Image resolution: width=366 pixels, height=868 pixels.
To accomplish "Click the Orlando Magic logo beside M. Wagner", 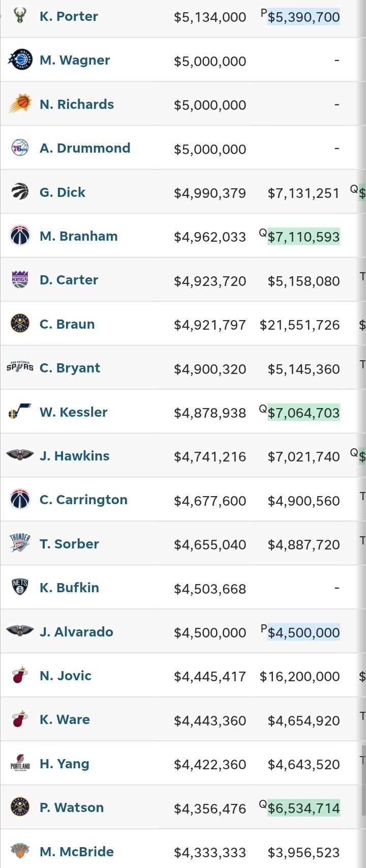I will coord(20,60).
